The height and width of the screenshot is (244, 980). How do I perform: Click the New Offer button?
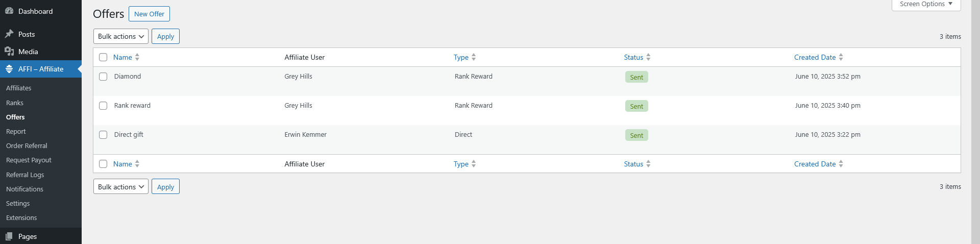(149, 14)
